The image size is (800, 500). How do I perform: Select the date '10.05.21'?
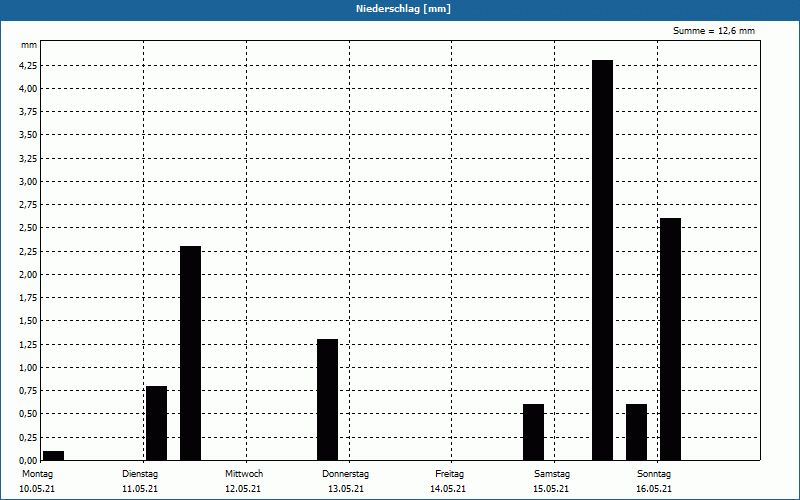click(37, 489)
